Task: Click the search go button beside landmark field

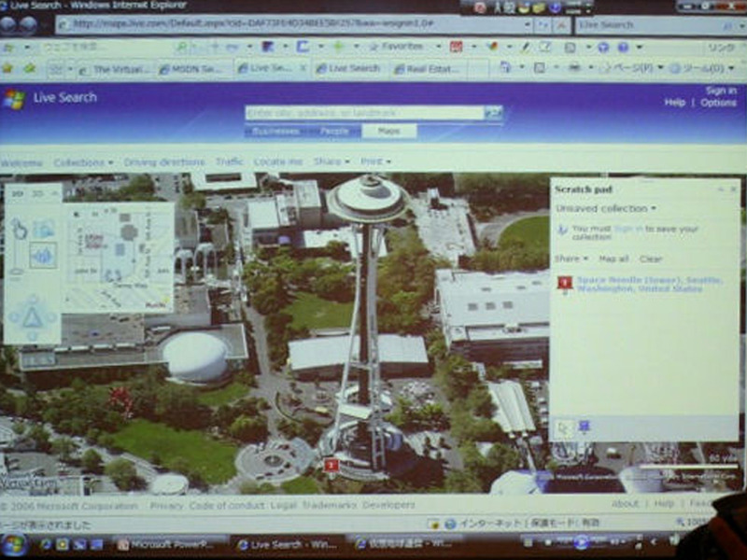Action: click(x=493, y=113)
